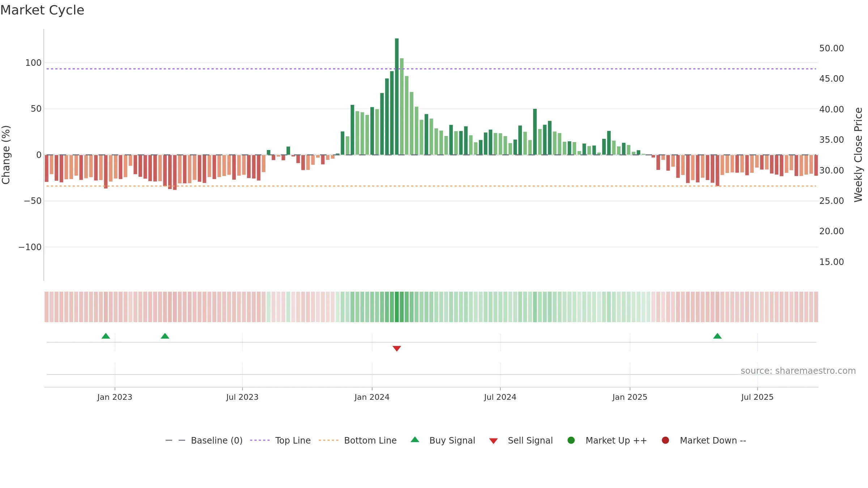The image size is (868, 488).
Task: Toggle Market Down -- legend entry
Action: (x=704, y=440)
